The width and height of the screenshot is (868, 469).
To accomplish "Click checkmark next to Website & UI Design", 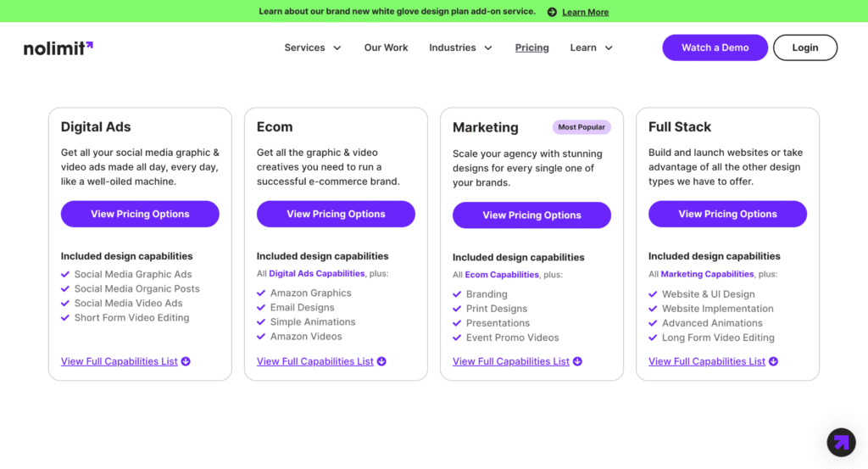I will [x=654, y=294].
